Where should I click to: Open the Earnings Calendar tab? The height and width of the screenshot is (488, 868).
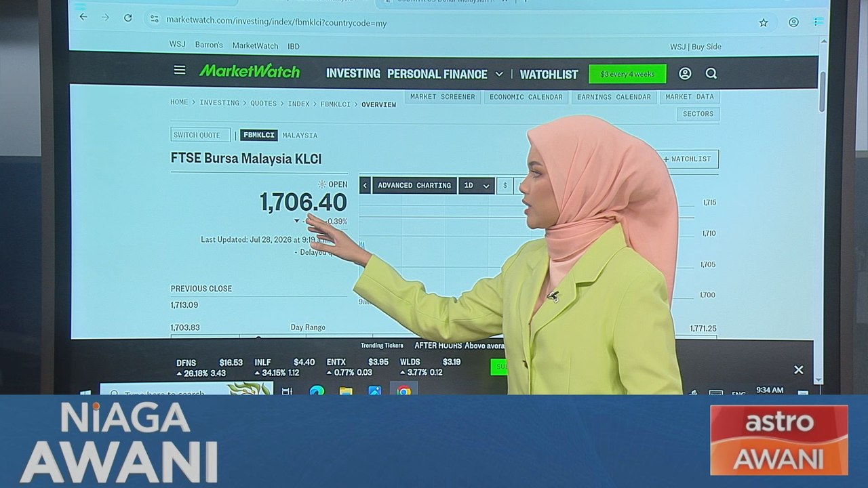tap(614, 97)
